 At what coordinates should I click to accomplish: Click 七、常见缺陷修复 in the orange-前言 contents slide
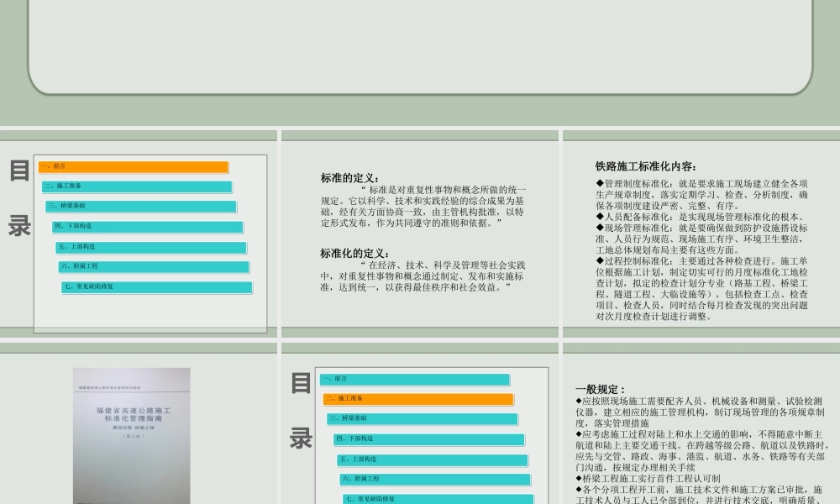(157, 287)
